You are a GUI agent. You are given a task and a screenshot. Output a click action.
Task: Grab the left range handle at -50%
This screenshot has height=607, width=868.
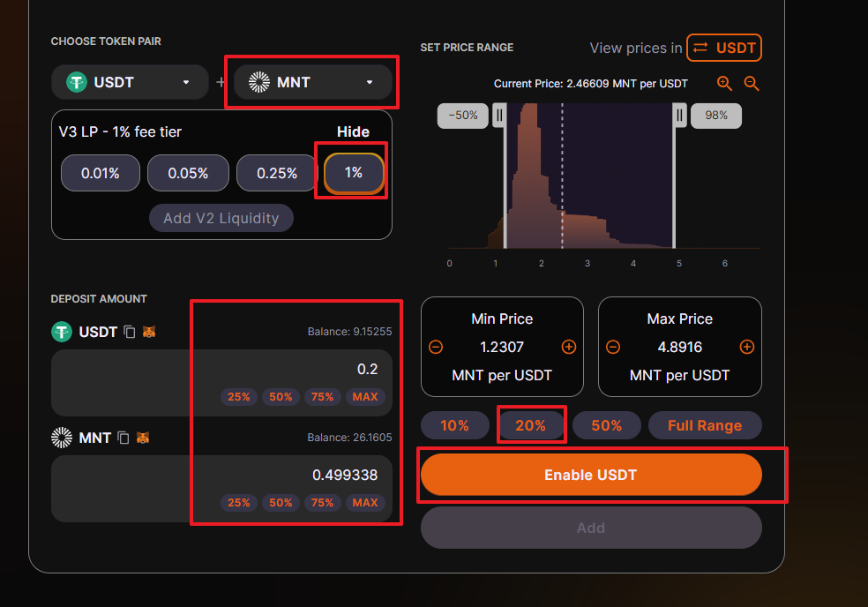tap(499, 116)
